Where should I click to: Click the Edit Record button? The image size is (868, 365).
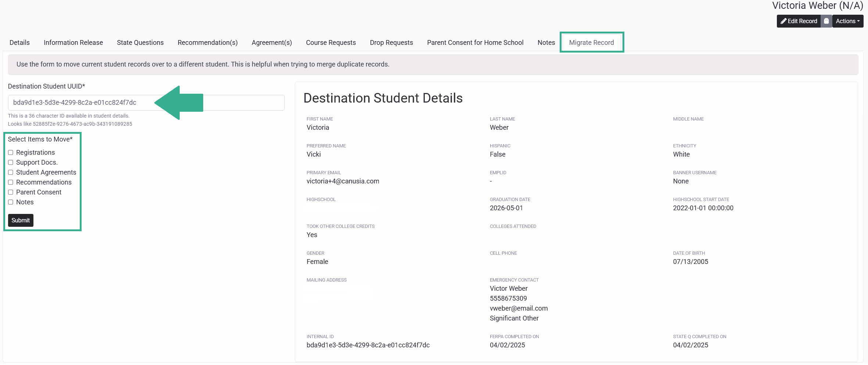[799, 21]
